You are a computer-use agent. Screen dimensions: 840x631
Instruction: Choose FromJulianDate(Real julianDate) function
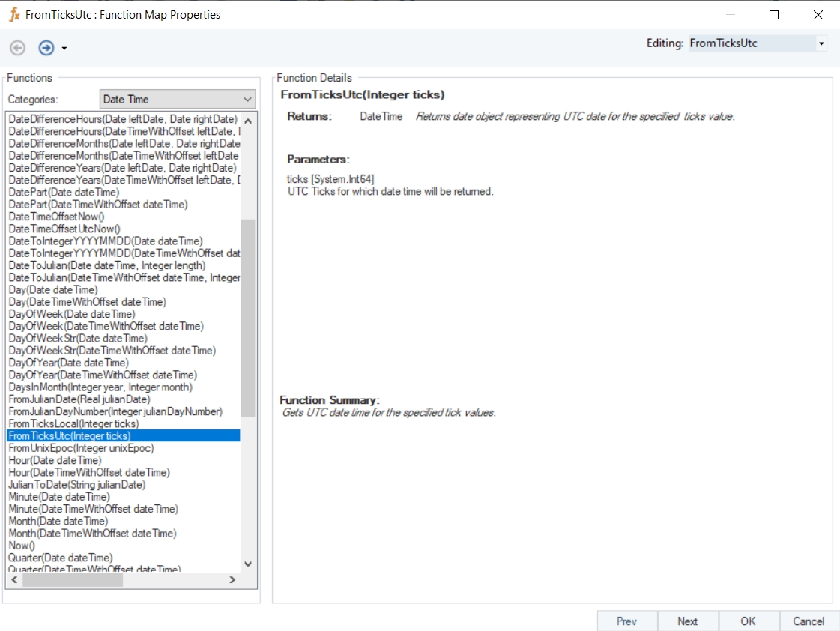[x=79, y=399]
